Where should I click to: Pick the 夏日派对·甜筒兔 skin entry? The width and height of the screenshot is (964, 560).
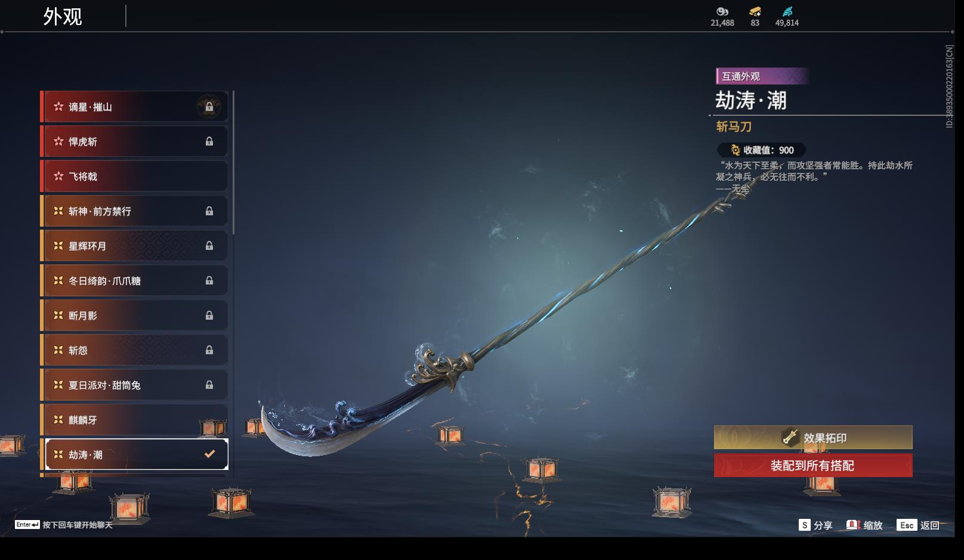[x=134, y=385]
